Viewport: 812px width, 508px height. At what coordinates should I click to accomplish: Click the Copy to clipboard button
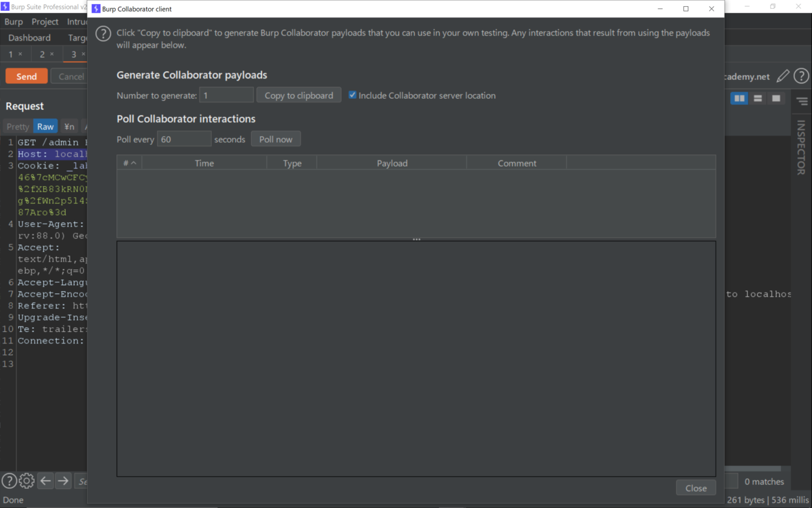pyautogui.click(x=299, y=96)
